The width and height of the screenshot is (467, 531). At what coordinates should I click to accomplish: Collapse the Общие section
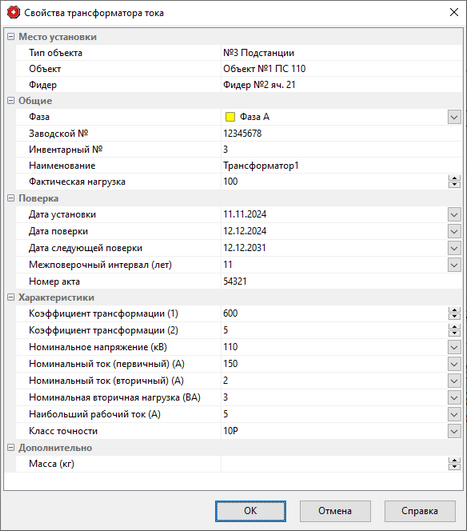11,101
